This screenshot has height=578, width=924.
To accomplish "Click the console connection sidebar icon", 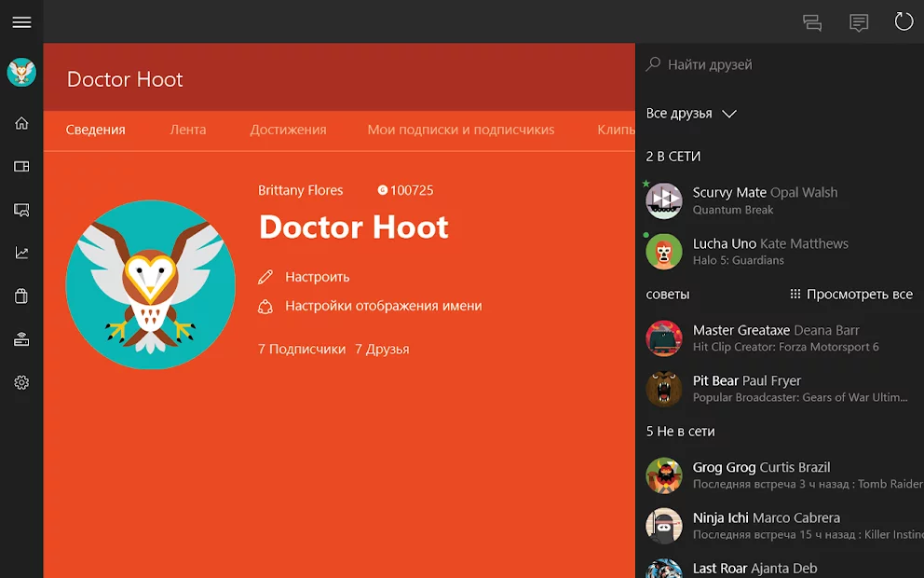I will pos(21,340).
